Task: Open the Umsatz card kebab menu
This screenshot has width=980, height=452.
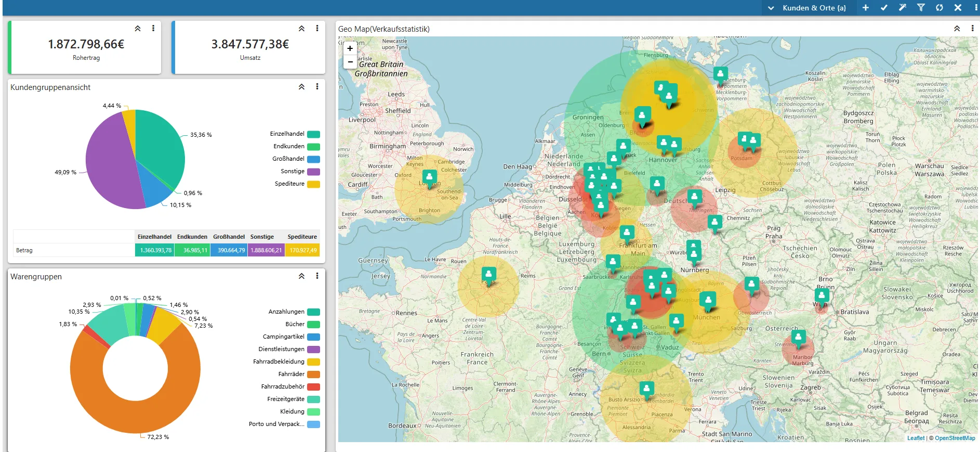Action: click(317, 28)
